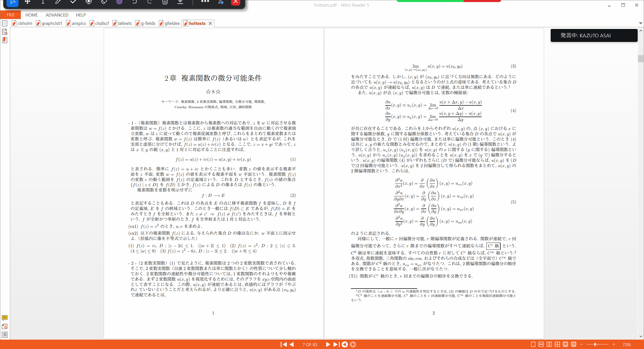The width and height of the screenshot is (644, 349).
Task: Open the Bookmarks panel in the sidebar
Action: pos(5,40)
